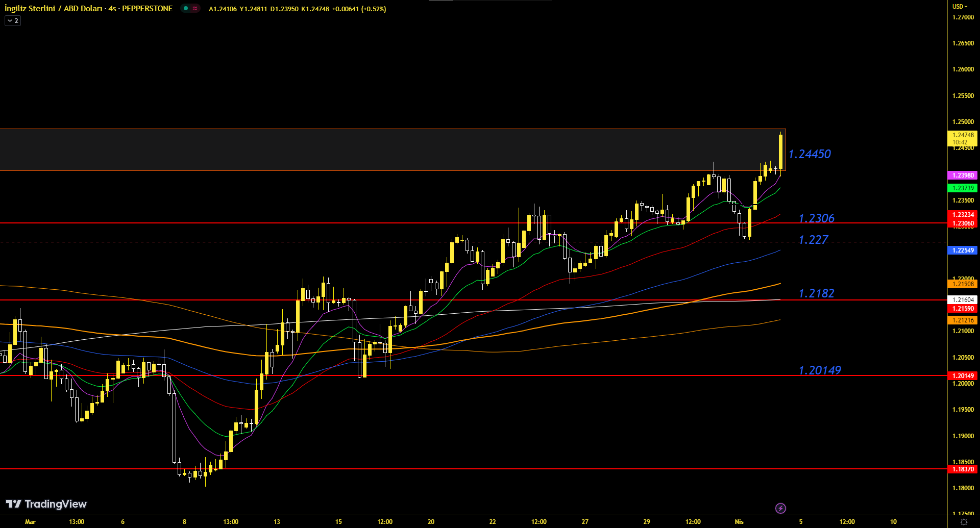Click the green market status dot
The image size is (980, 528).
click(x=186, y=9)
